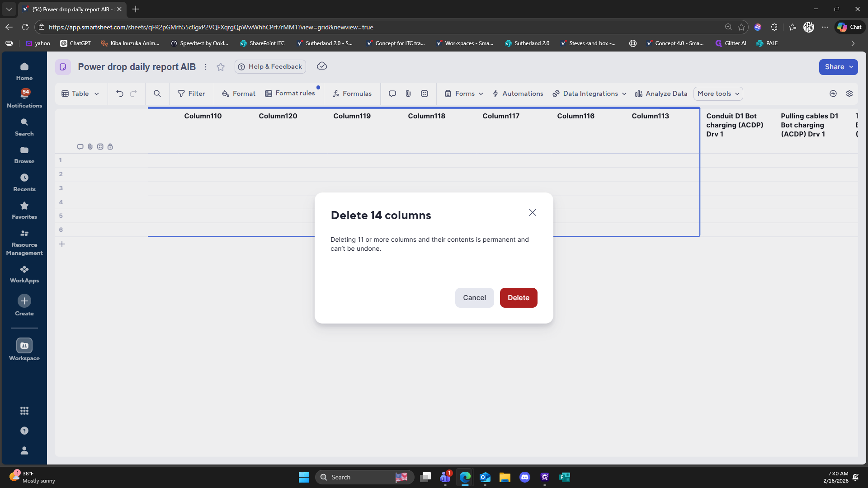Open Attachments paperclip in toolbar
Screen dimensions: 868x488
coord(408,94)
